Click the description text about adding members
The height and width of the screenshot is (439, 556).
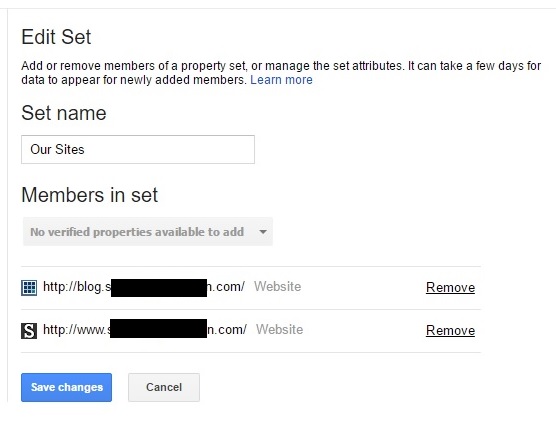coord(281,73)
